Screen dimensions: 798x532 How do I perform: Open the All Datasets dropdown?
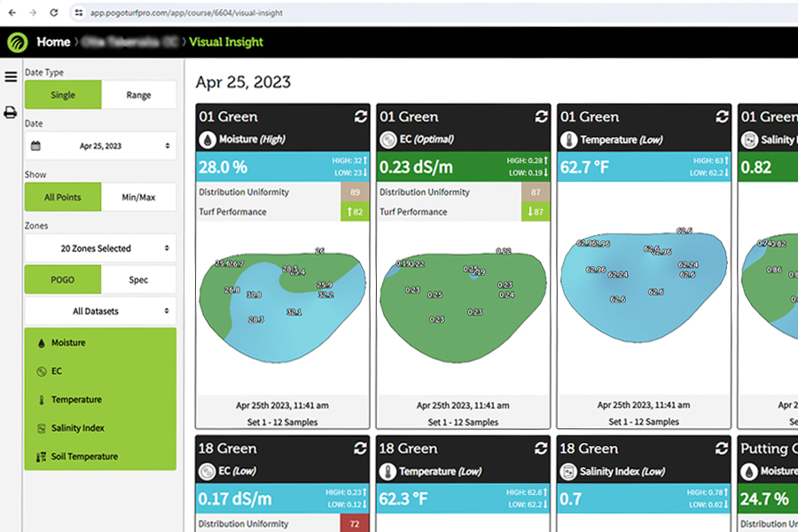(x=100, y=311)
